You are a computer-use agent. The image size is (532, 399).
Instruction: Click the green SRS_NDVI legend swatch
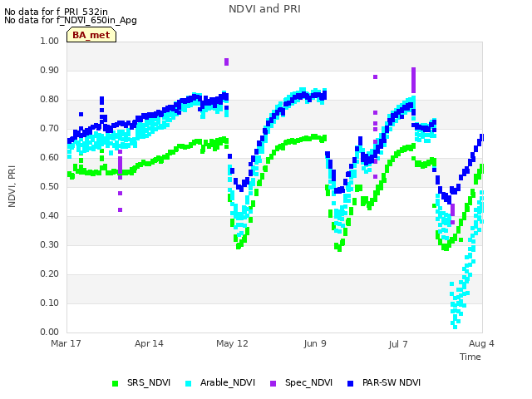[115, 383]
